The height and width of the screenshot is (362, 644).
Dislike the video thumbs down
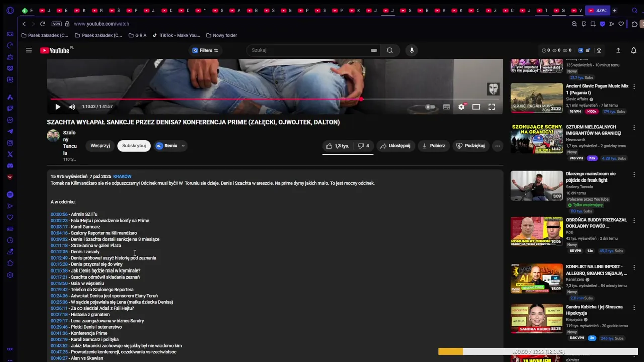tap(363, 146)
